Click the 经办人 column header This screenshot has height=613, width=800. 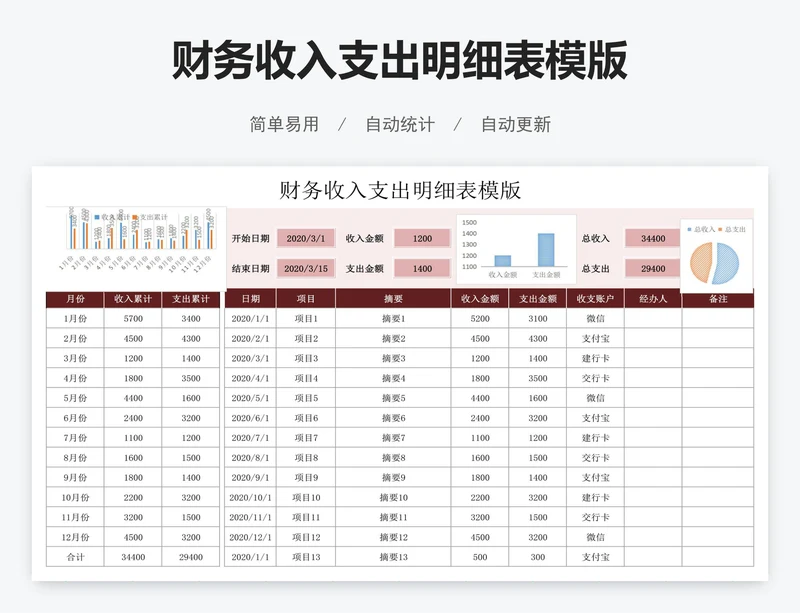653,299
